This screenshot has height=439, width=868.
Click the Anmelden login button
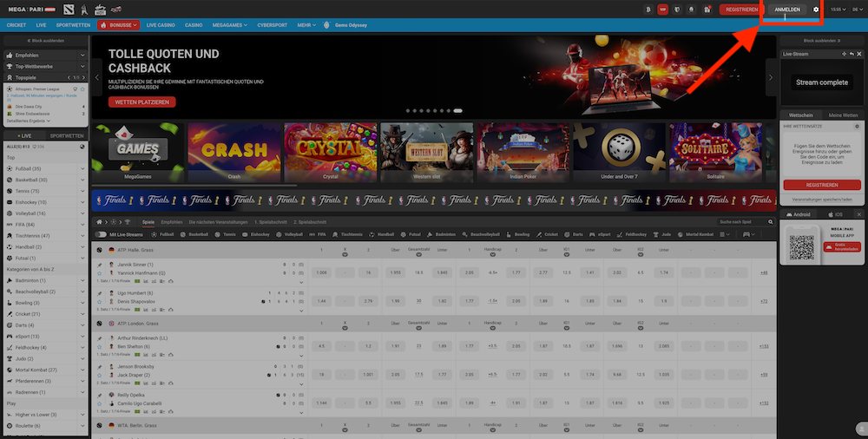[x=786, y=10]
